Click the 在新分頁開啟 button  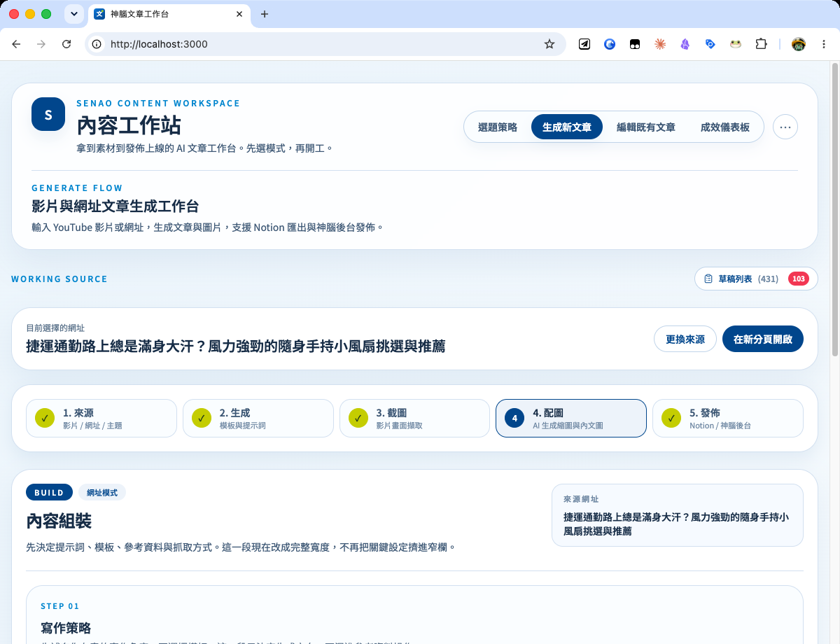pos(763,339)
